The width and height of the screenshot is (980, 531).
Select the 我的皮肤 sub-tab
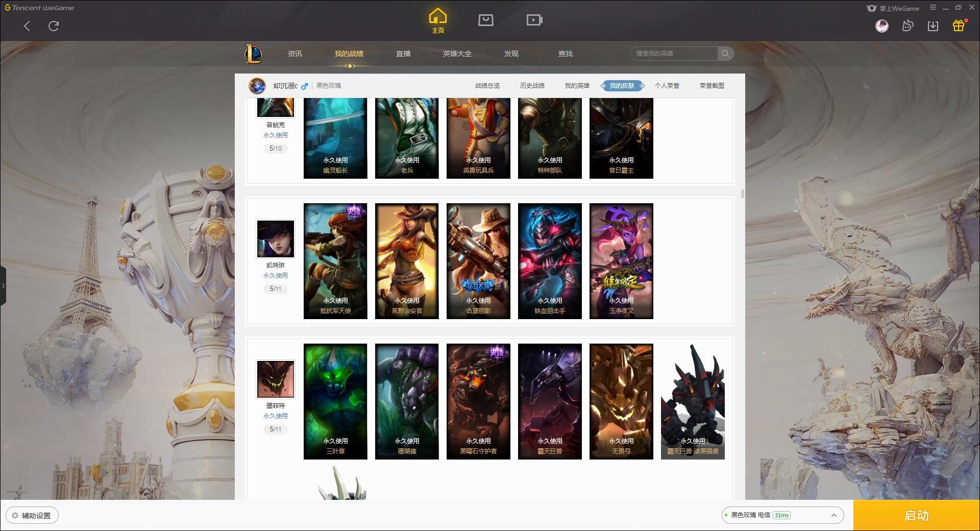click(622, 86)
